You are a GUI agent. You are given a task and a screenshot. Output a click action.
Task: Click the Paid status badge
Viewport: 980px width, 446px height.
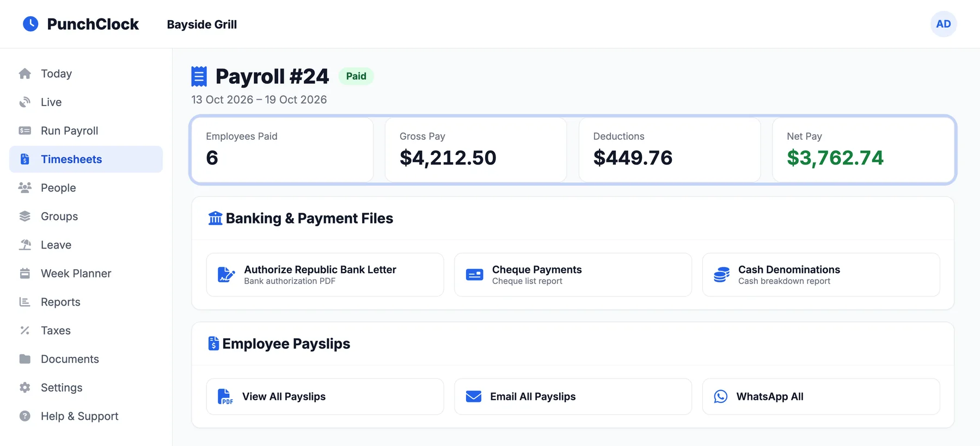pos(356,76)
